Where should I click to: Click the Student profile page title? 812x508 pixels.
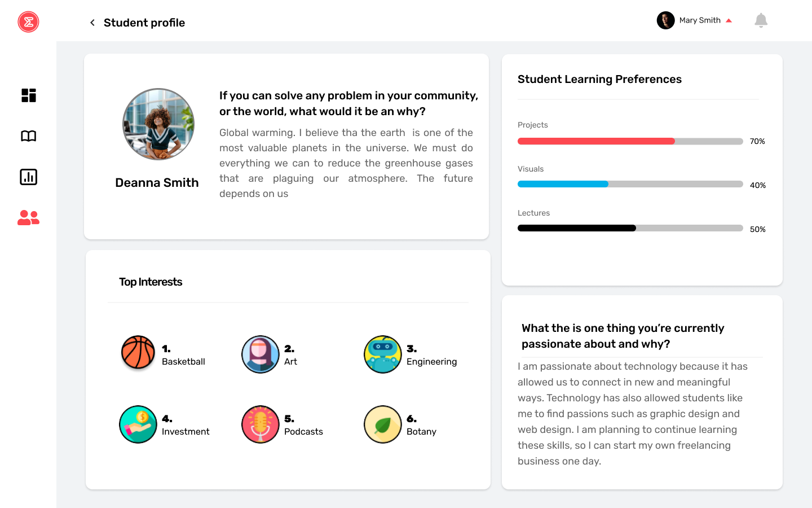click(144, 23)
